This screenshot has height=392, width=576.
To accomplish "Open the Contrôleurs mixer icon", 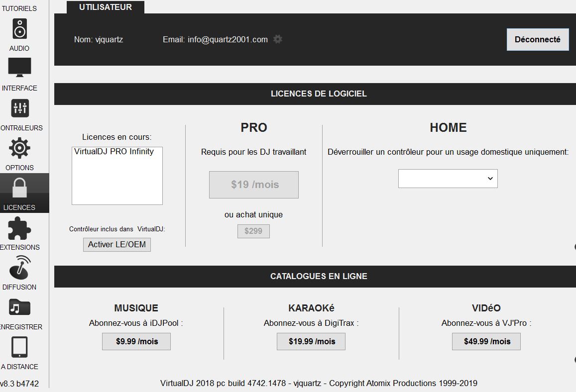I will click(x=20, y=108).
